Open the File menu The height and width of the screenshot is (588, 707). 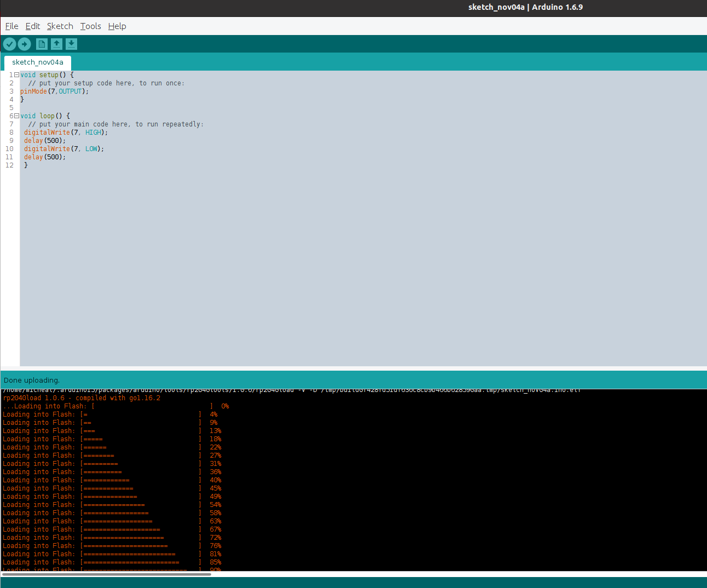pos(11,26)
